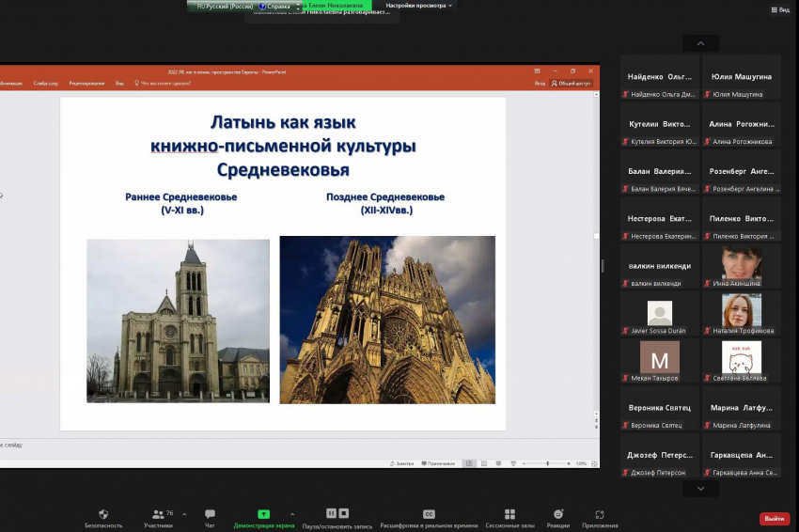This screenshot has height=532, width=799.
Task: Expand the arrow next to Демонстрация экрана
Action: tap(292, 514)
